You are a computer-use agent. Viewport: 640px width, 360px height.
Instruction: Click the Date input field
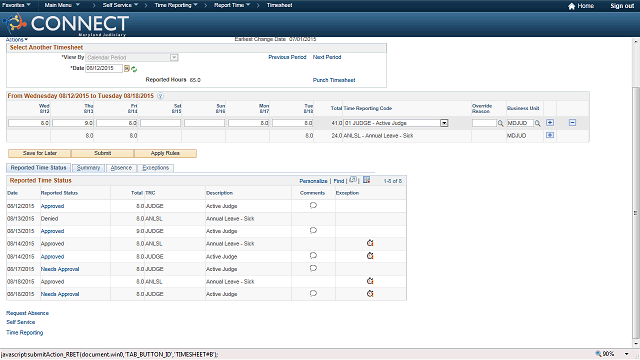104,68
